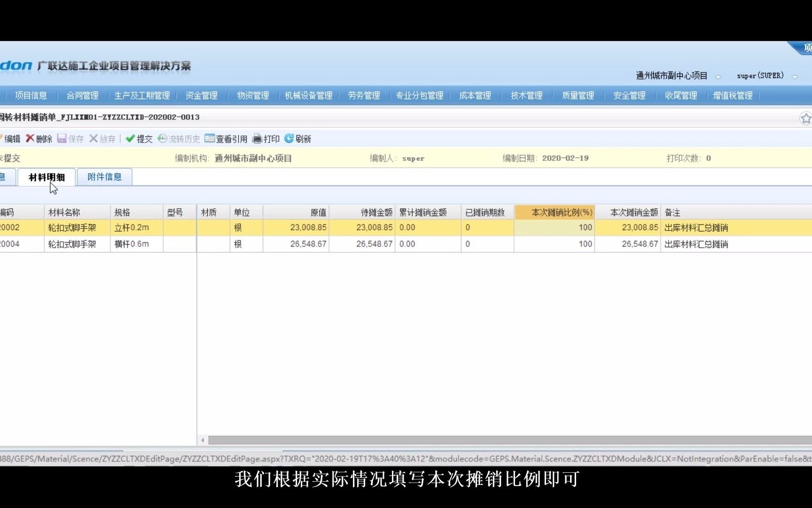Click the 打印 printer icon
Viewport: 812px width, 508px height.
pos(257,138)
